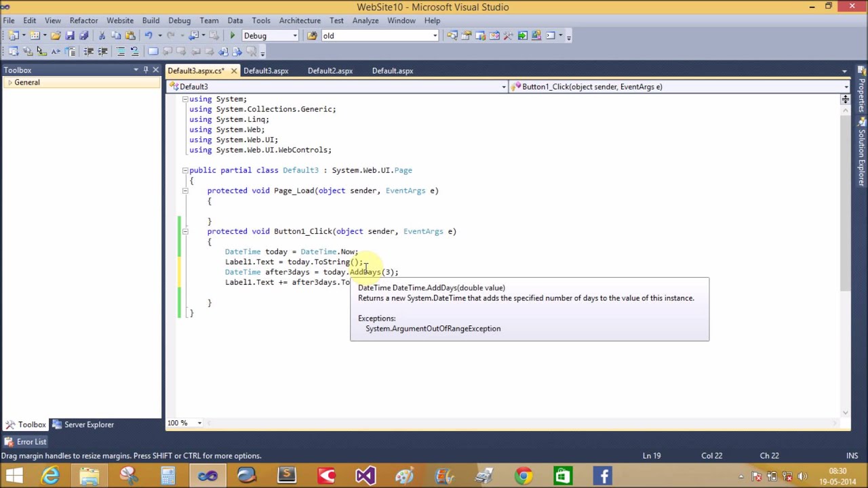Collapse the Default3 class outlining node
The image size is (868, 488).
184,170
